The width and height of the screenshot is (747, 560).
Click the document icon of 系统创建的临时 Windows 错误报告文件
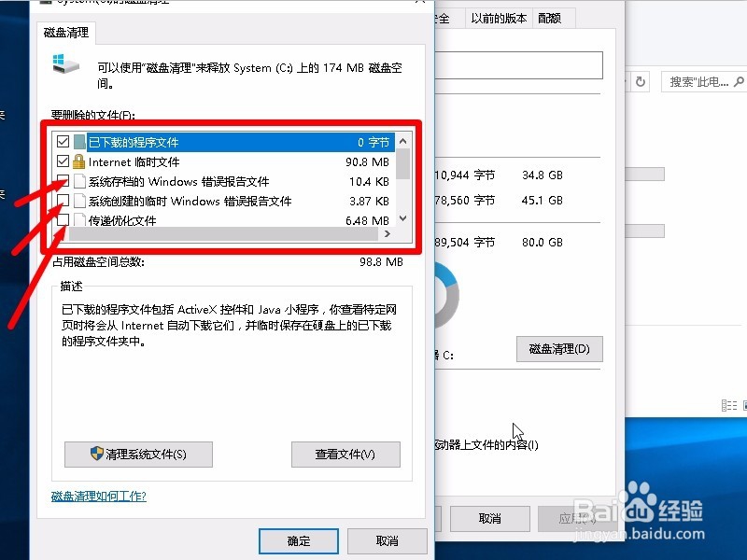pyautogui.click(x=79, y=201)
